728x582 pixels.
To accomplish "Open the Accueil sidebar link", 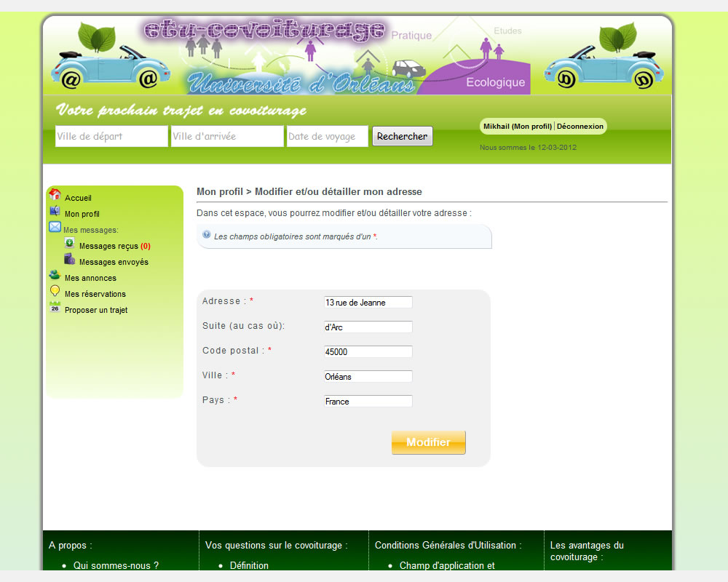I will pyautogui.click(x=78, y=198).
